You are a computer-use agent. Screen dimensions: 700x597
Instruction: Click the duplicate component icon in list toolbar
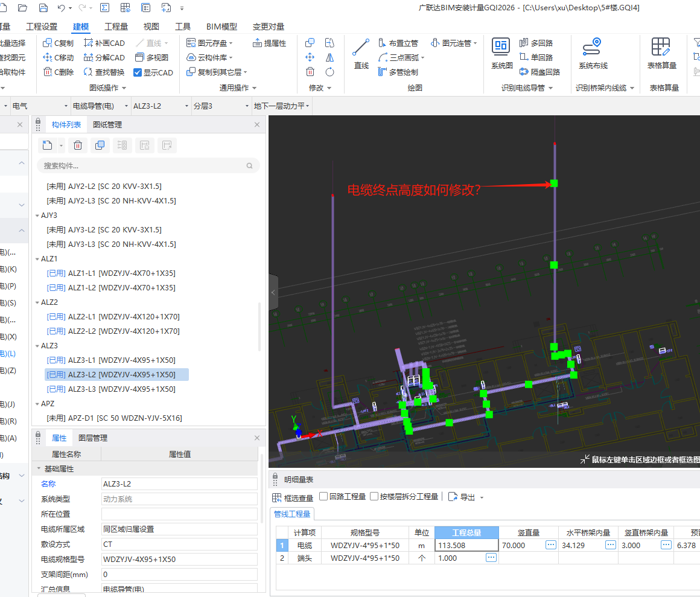point(100,145)
